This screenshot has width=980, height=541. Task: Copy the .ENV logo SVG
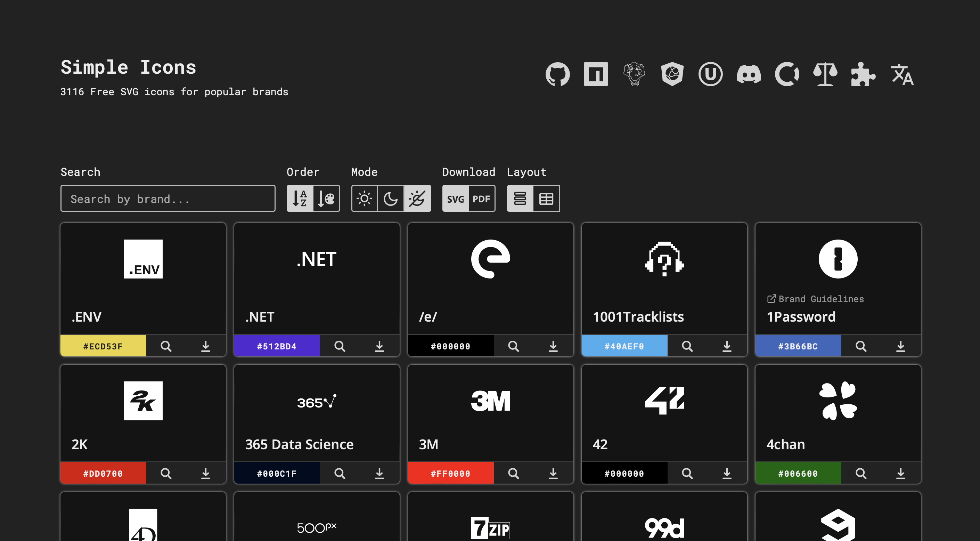[143, 259]
